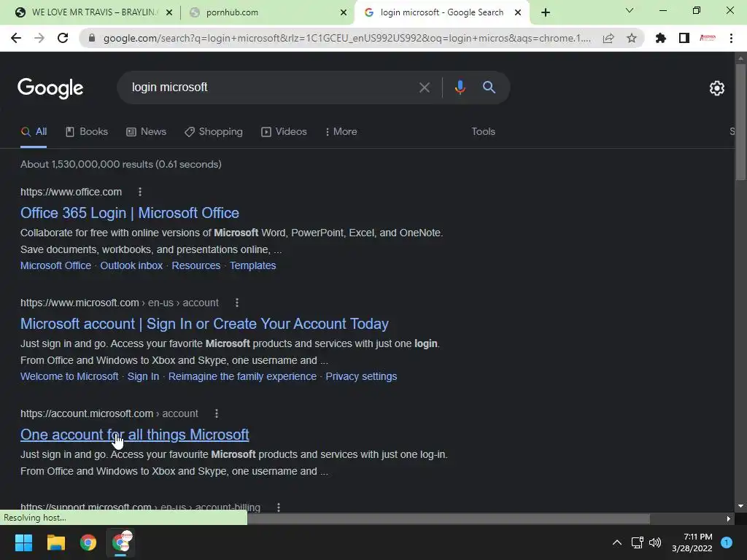The height and width of the screenshot is (560, 747).
Task: Submit search with the magnifier icon
Action: pos(489,87)
